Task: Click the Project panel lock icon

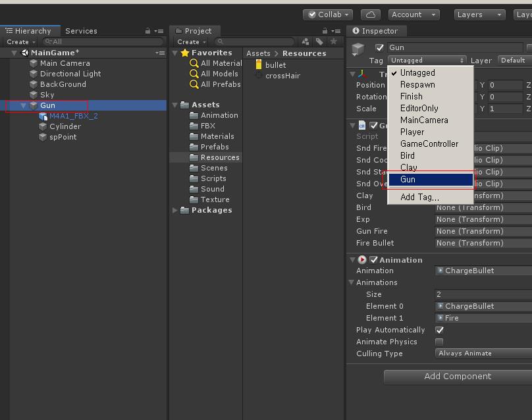Action: click(x=325, y=31)
